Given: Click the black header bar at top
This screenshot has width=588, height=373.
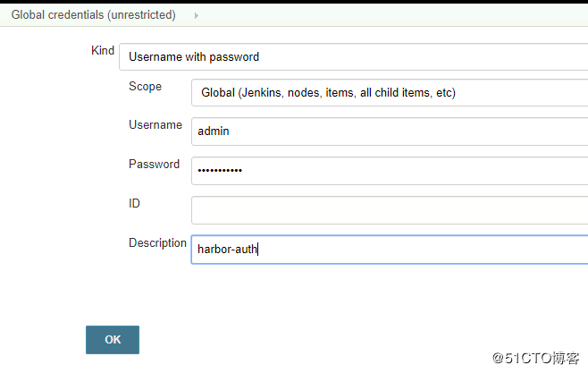Looking at the screenshot, I should pyautogui.click(x=294, y=3).
